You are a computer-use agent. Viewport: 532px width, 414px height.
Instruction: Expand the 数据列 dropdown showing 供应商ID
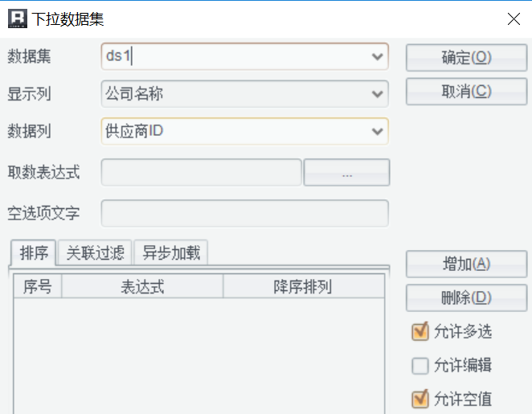pyautogui.click(x=377, y=131)
